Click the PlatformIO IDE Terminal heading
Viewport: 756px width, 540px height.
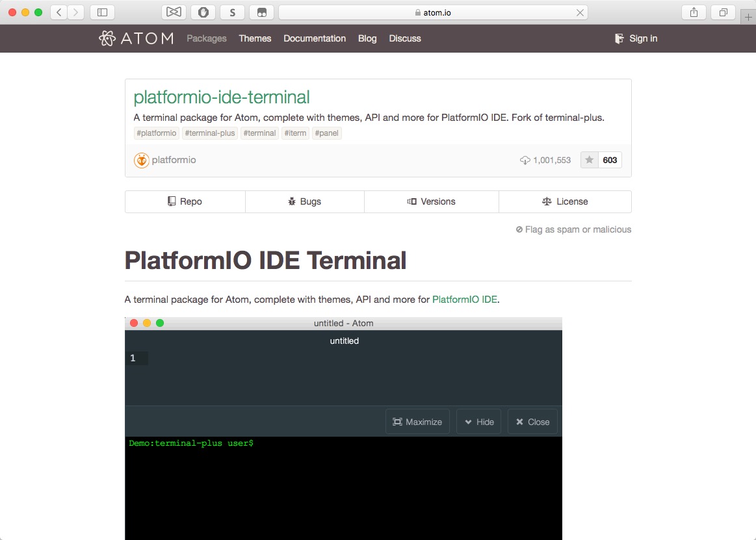pos(266,261)
